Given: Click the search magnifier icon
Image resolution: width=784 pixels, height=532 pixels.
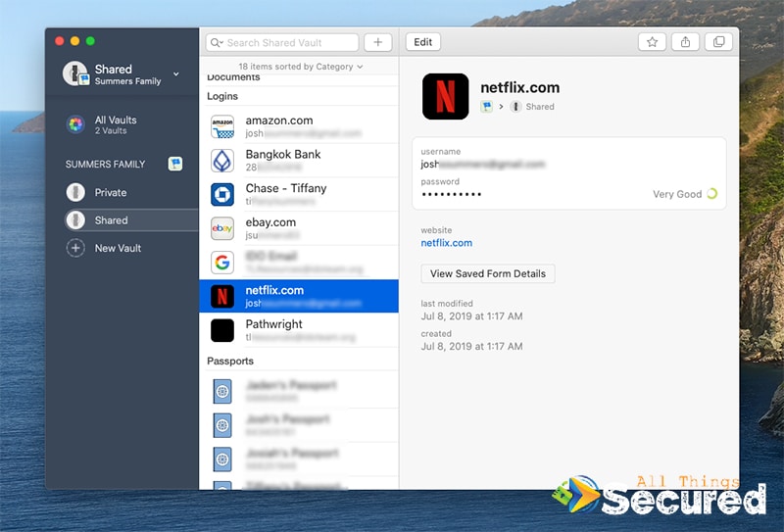Looking at the screenshot, I should (216, 42).
